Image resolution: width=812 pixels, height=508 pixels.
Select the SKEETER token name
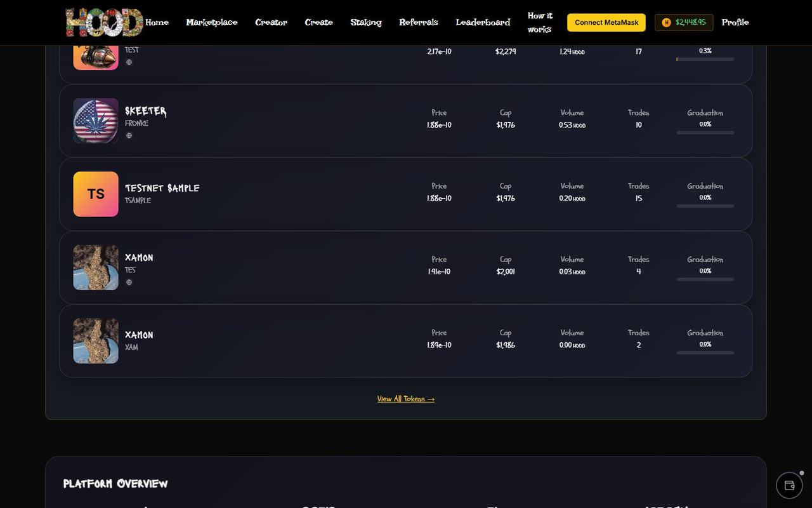[146, 111]
